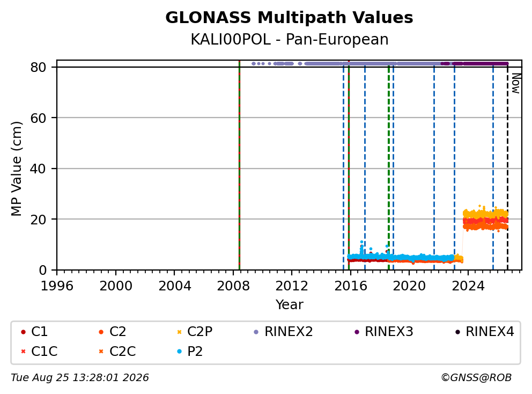
Task: Click the timestamp Tue Aug 25 13:28:01 2026
Action: [80, 378]
